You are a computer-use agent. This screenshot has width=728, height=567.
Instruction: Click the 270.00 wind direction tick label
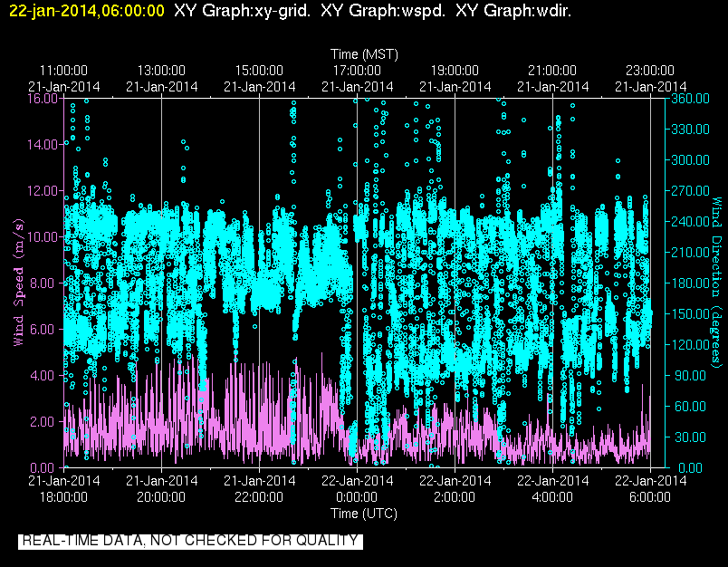click(x=690, y=191)
